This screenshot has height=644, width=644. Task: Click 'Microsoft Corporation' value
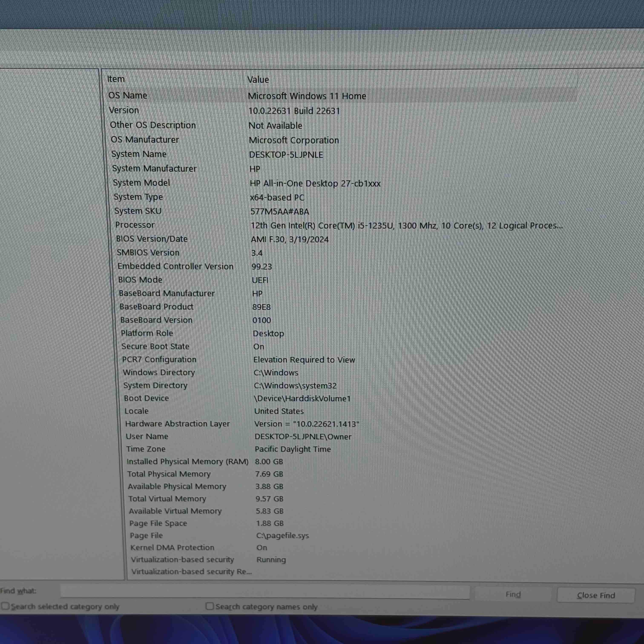[294, 140]
